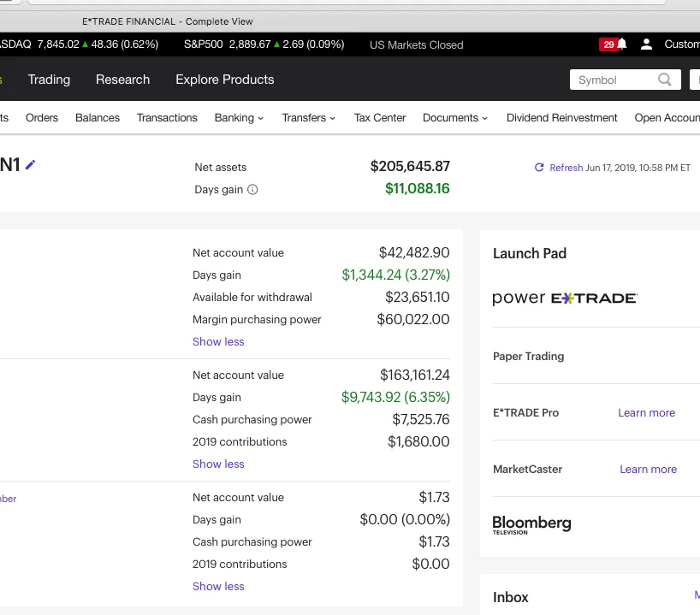Viewport: 700px width, 615px height.
Task: Click Days gain $9,743.92 (6.35%)
Action: 395,397
